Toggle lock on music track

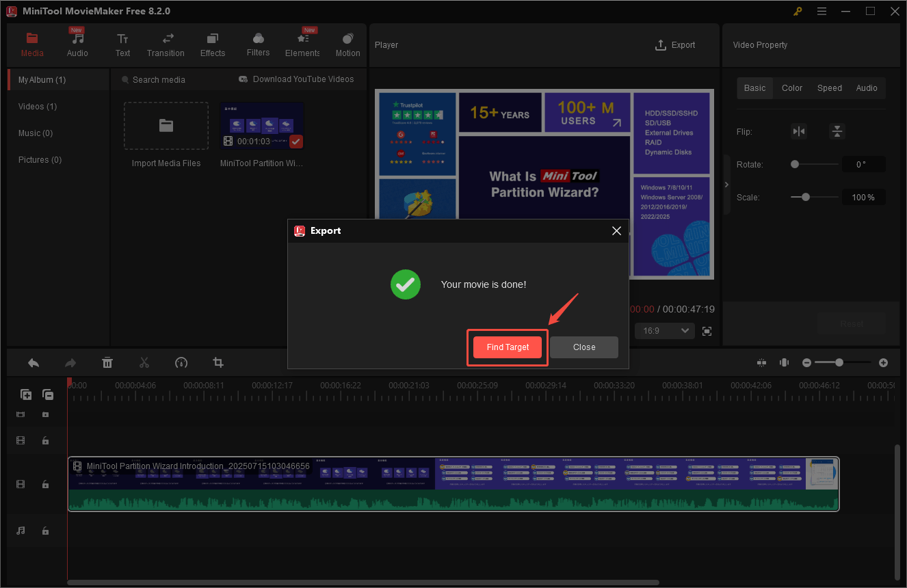(45, 531)
